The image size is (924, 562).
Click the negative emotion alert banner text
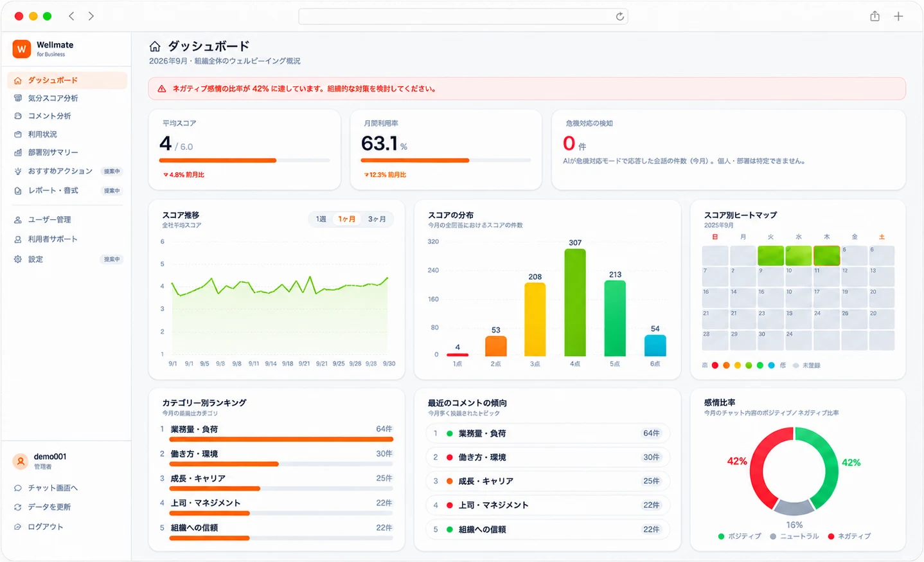(x=305, y=89)
